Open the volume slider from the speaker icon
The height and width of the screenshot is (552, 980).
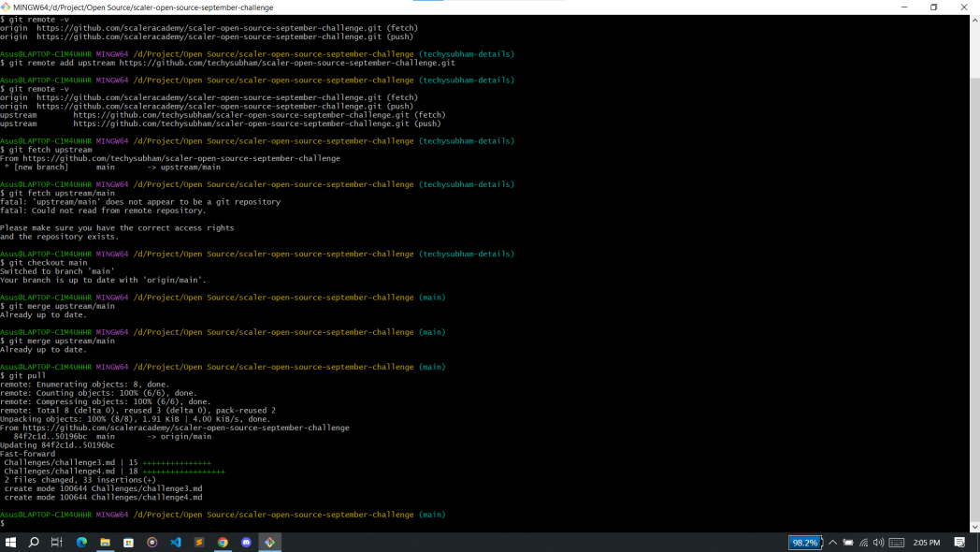pos(879,542)
